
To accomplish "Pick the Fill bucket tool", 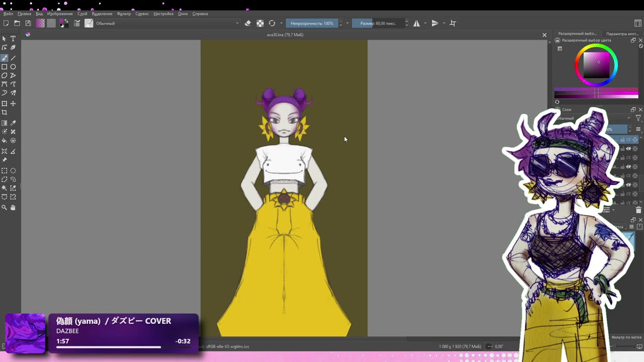I will 5,141.
